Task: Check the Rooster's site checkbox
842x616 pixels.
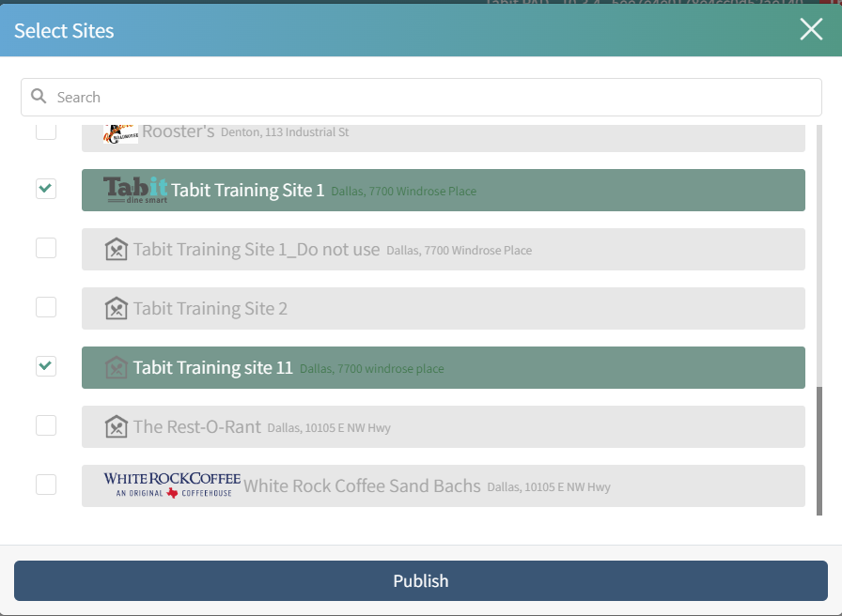Action: point(46,131)
